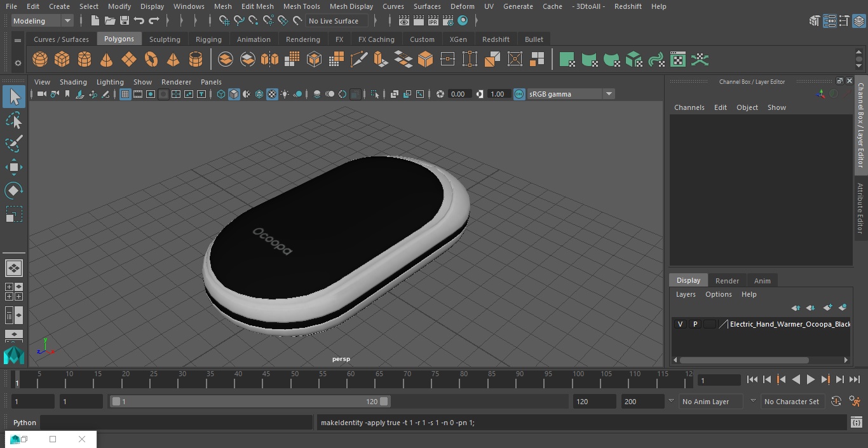Screen dimensions: 868x448
Task: Open the shelf tab menu icon
Action: [x=18, y=40]
